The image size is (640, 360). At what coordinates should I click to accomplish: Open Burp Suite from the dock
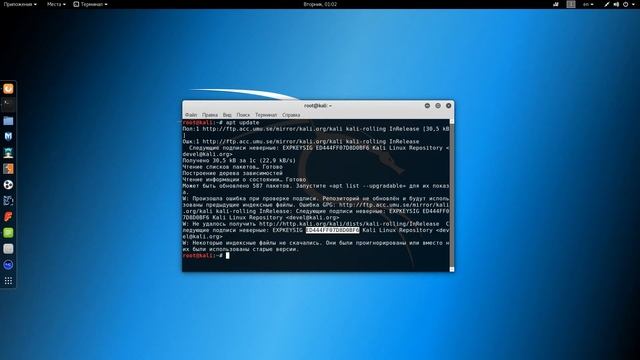8,169
